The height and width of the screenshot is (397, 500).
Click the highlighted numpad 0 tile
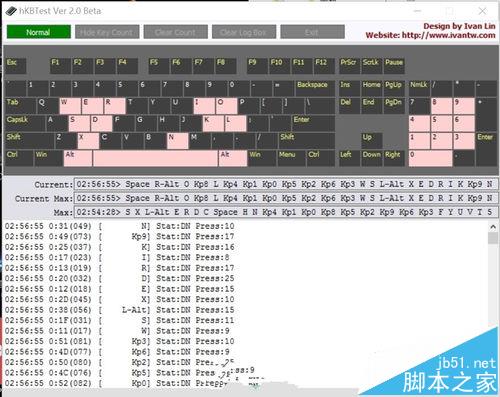[430, 158]
